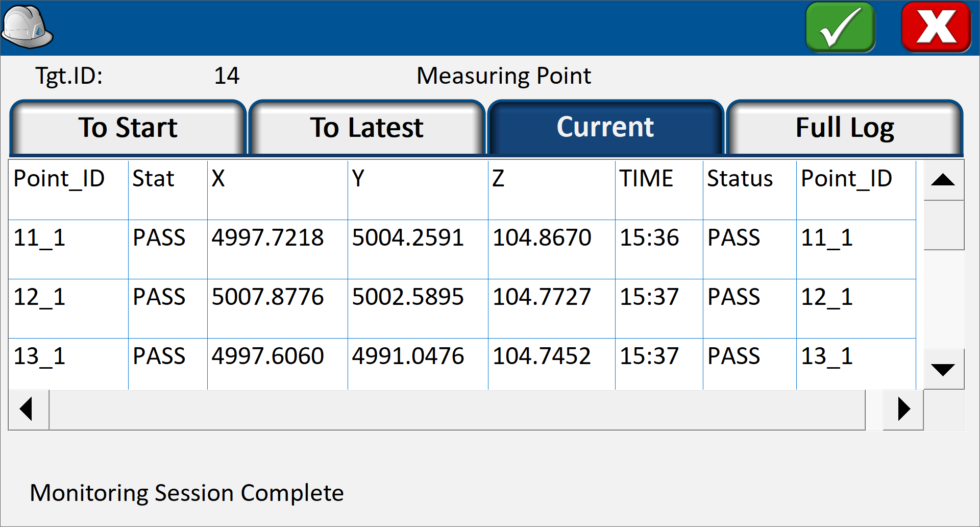
Task: Click Status PASS cell in row 12_1
Action: pos(750,308)
